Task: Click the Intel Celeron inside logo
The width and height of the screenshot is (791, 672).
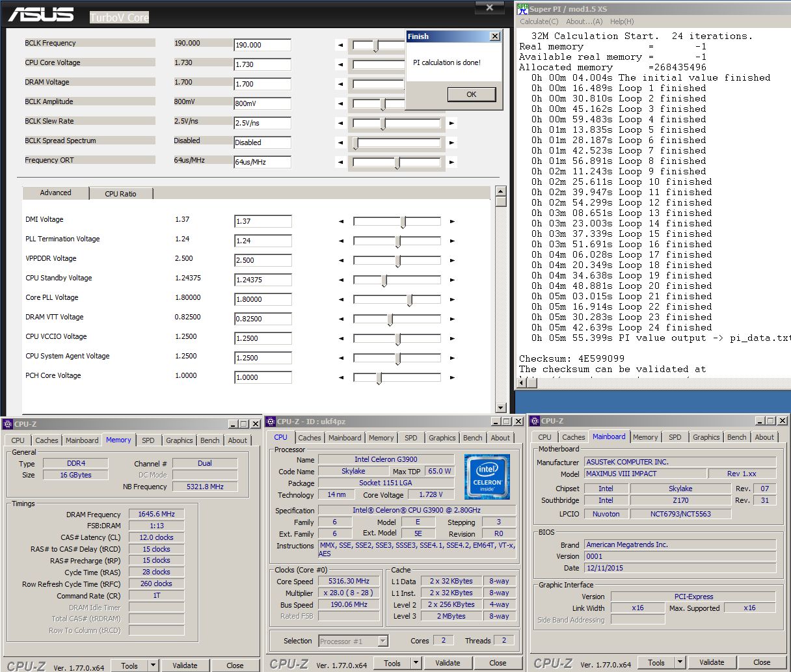Action: click(487, 477)
